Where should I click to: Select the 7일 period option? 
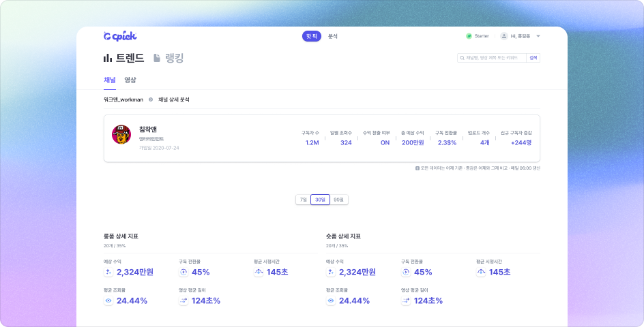tap(303, 200)
